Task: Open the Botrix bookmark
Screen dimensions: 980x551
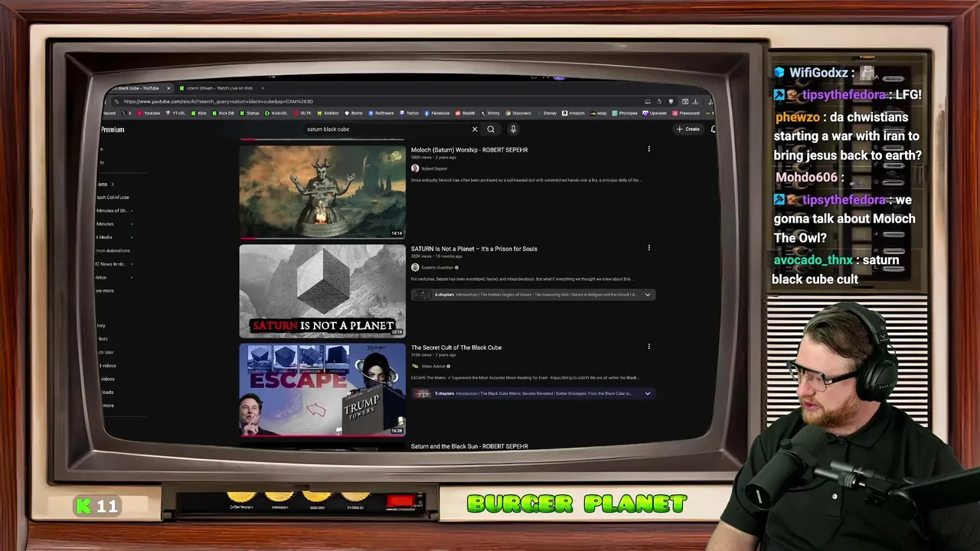Action: tap(353, 113)
